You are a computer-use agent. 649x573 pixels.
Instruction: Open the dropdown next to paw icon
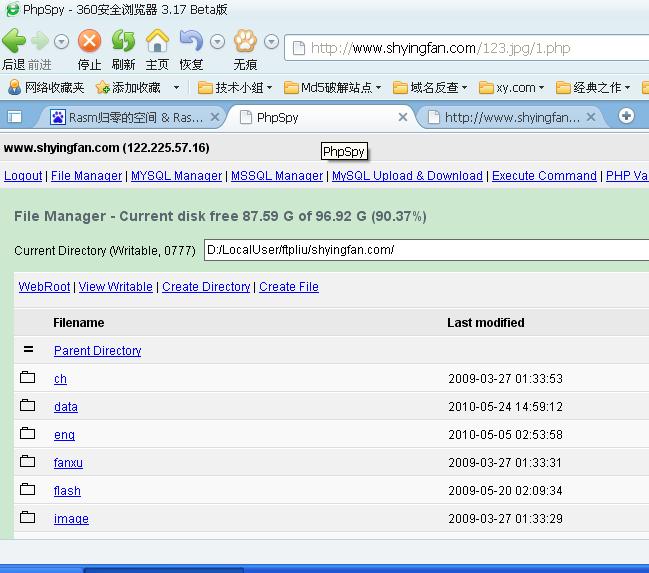(x=271, y=42)
